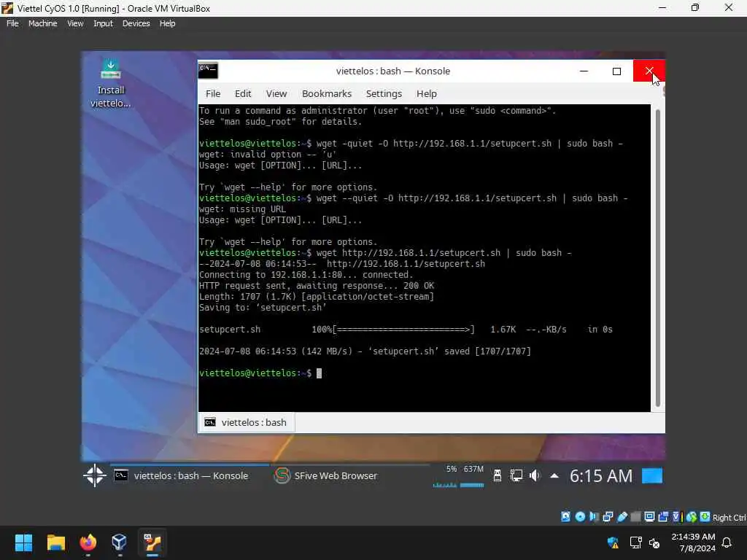Expand hidden system tray icons
Image resolution: width=747 pixels, height=560 pixels.
(554, 475)
